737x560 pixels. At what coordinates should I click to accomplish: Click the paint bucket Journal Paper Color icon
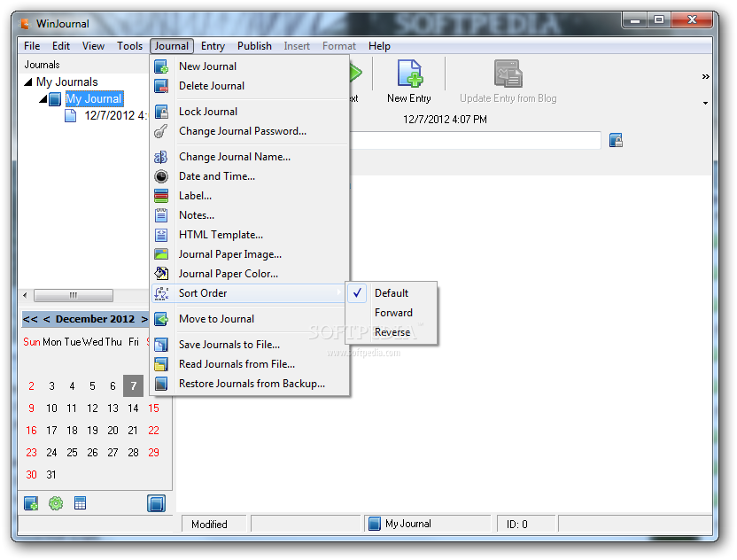coord(161,274)
